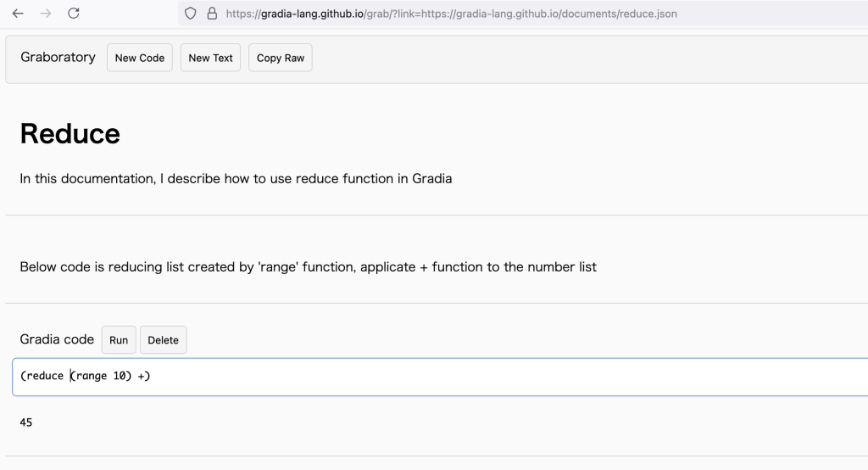This screenshot has width=868, height=470.
Task: Open the Graboratory brand link
Action: pyautogui.click(x=58, y=57)
